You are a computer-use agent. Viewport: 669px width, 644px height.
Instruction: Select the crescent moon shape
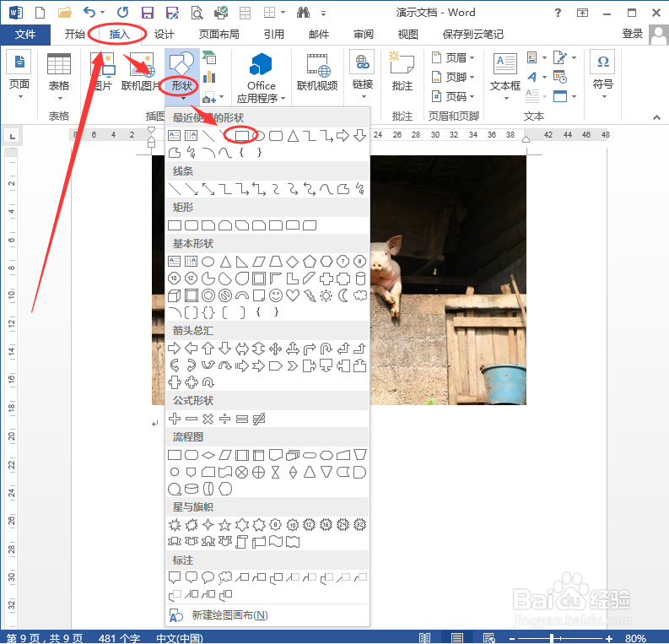(343, 295)
